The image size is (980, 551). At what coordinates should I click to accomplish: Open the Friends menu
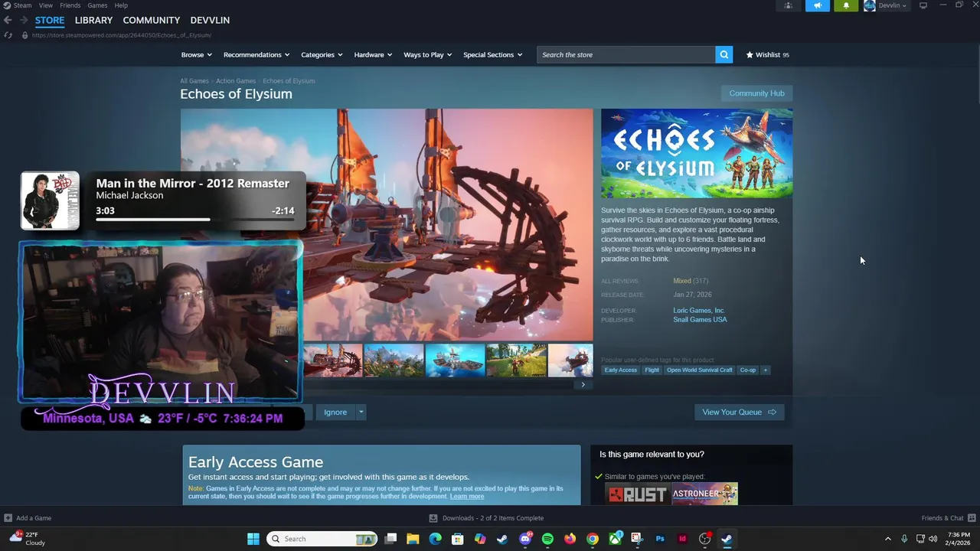70,5
